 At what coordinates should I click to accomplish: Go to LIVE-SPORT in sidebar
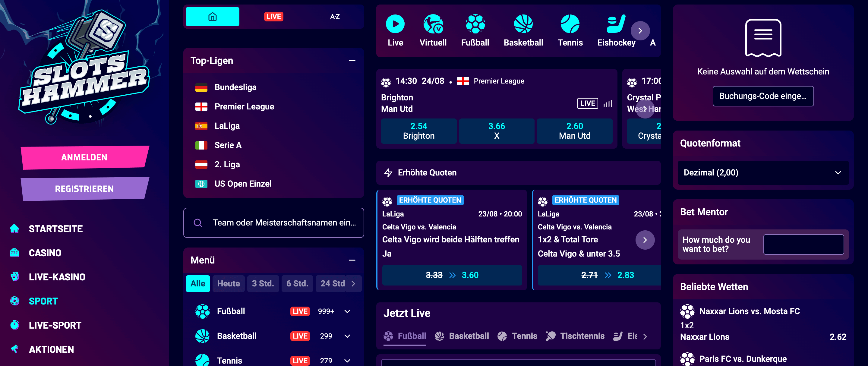(55, 325)
